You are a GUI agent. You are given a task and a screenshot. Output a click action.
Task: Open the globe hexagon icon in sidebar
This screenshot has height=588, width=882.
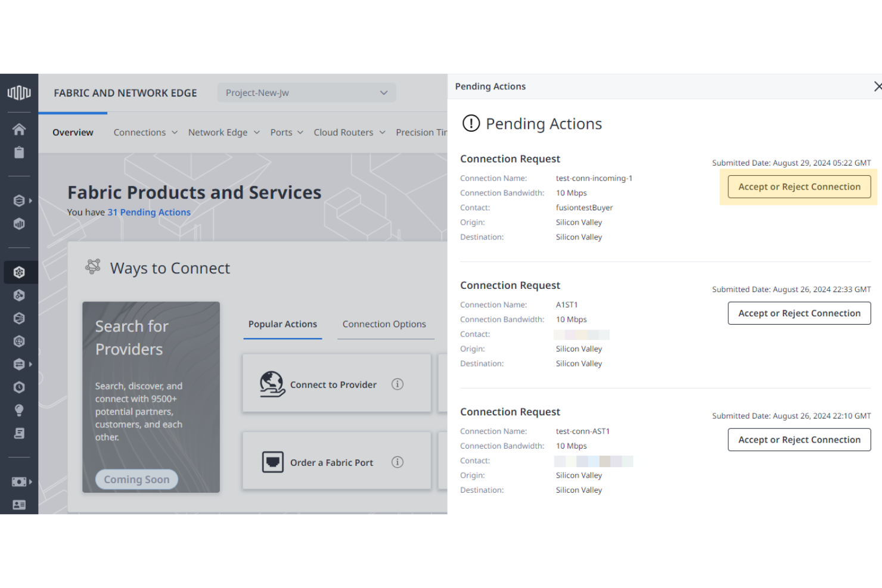[19, 341]
